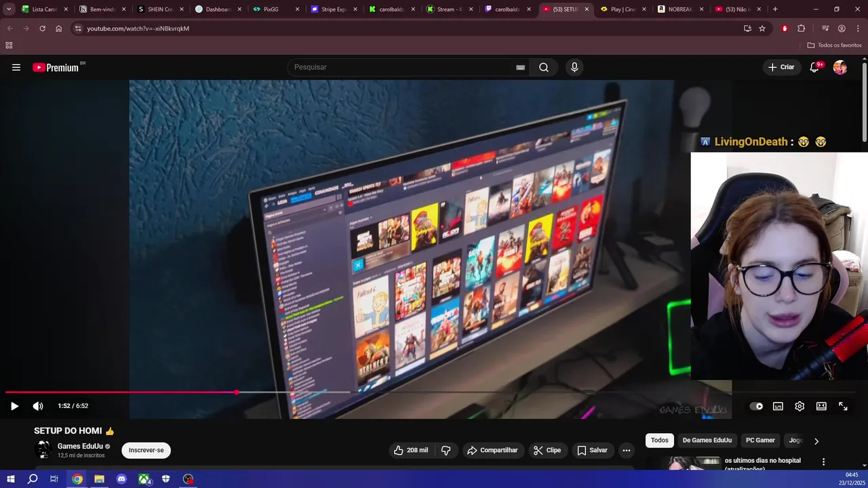This screenshot has width=868, height=488.
Task: Open the apps grid bookmark icon
Action: [x=9, y=45]
